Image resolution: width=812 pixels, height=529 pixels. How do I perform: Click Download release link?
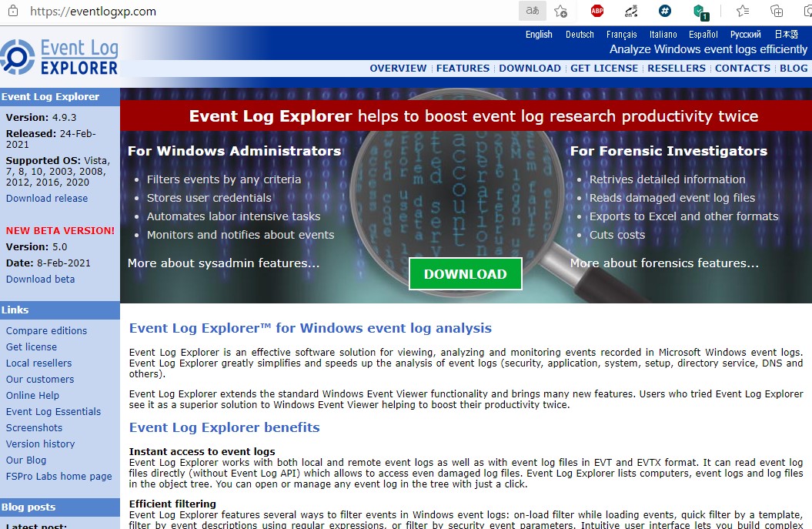pos(47,199)
